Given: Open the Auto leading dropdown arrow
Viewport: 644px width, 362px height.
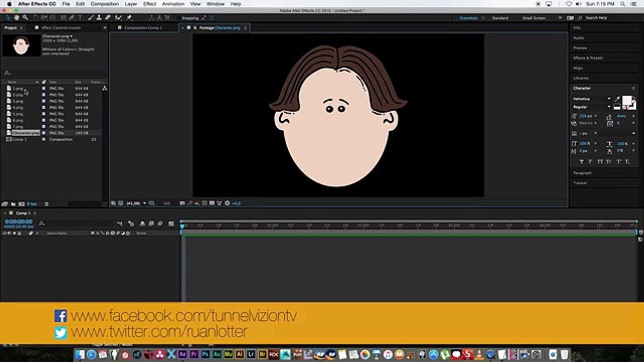Looking at the screenshot, I should click(633, 116).
